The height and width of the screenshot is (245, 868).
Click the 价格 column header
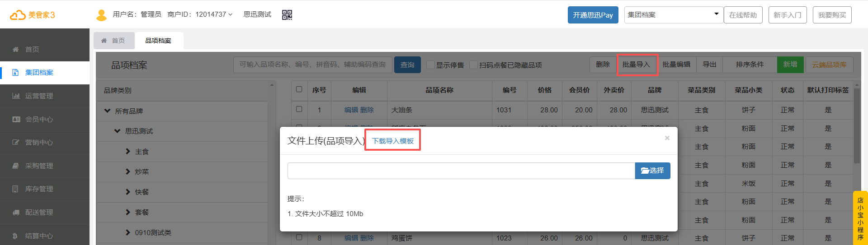(545, 90)
